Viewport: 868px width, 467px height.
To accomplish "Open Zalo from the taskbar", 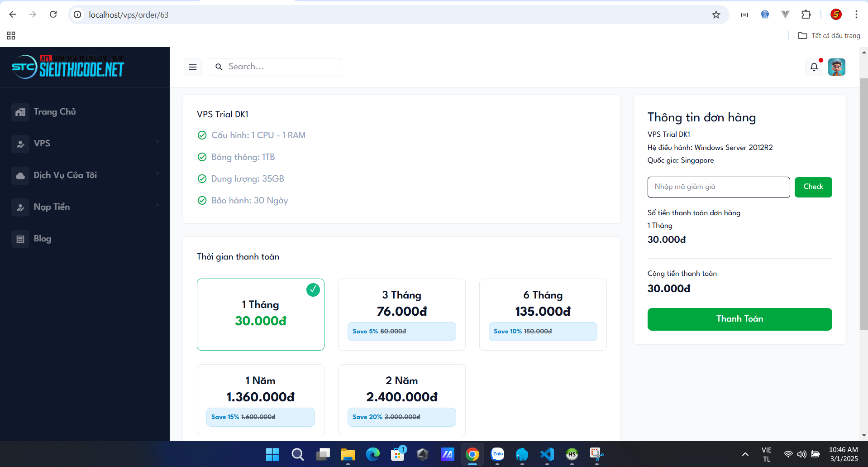I will pyautogui.click(x=497, y=454).
